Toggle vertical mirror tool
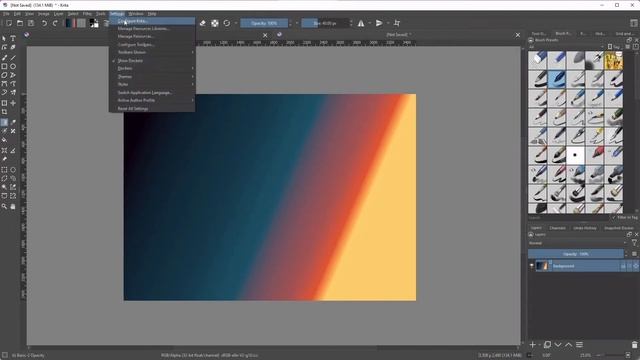640x360 pixels. (379, 23)
